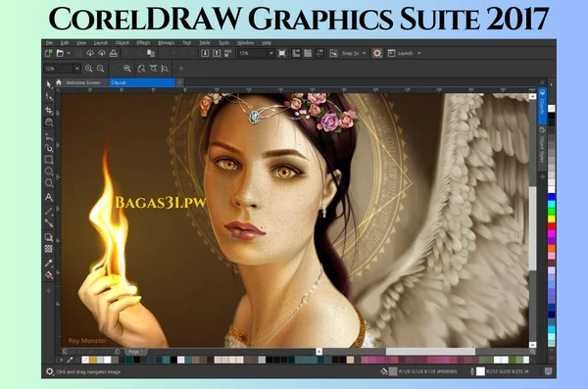Click the zoom level field in property bar
This screenshot has height=389, width=588.
[59, 69]
